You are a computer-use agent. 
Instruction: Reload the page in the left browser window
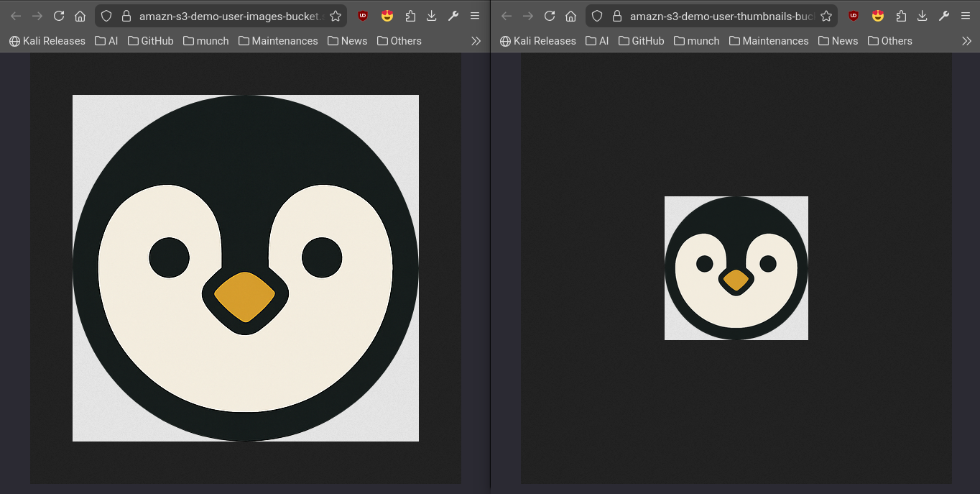pyautogui.click(x=59, y=16)
